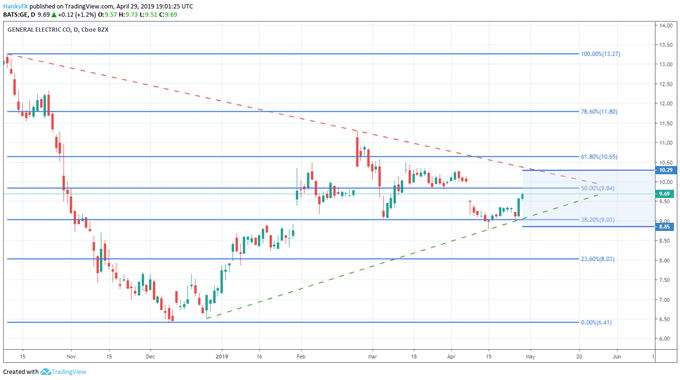This screenshot has width=680, height=380.
Task: Click the 10.29 blue price tag
Action: coord(665,170)
